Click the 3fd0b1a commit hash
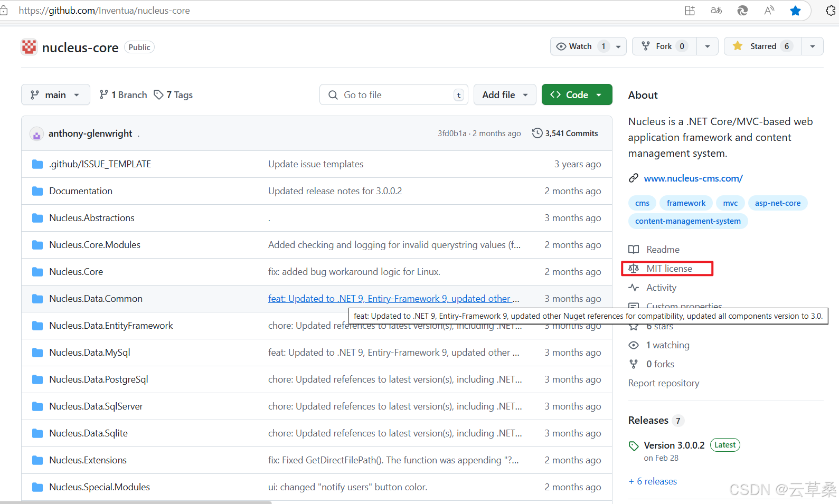 pyautogui.click(x=452, y=134)
